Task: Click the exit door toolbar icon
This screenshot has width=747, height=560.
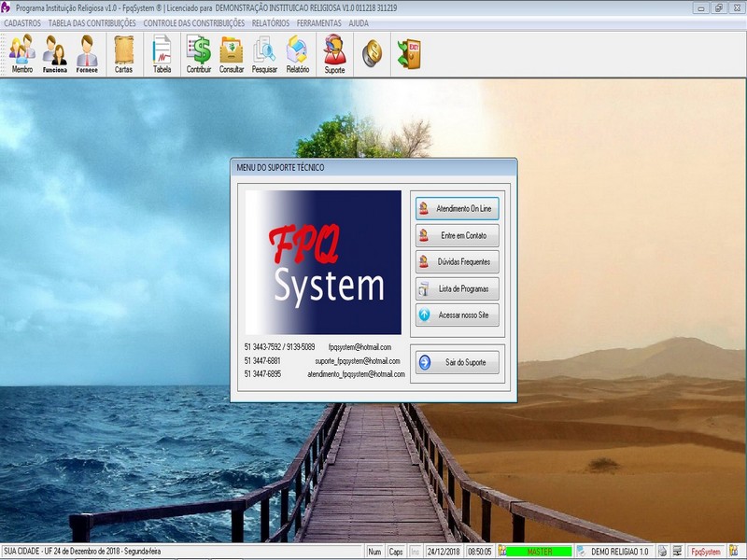Action: point(409,53)
